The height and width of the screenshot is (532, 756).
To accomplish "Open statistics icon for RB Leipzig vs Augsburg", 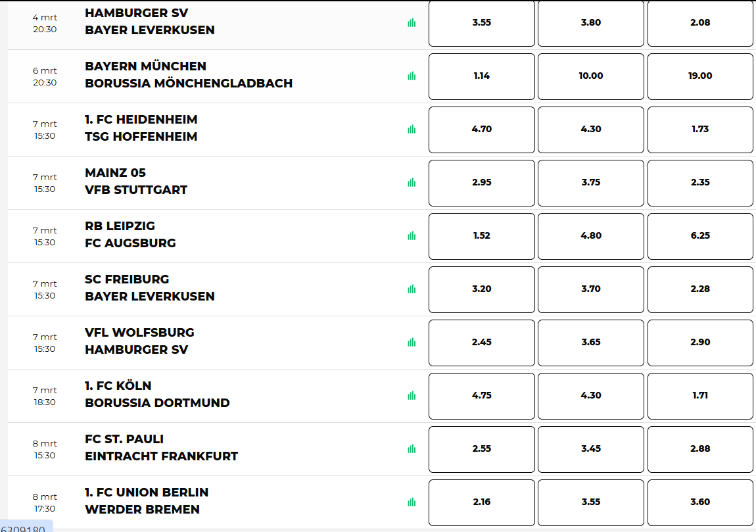I will coord(412,236).
